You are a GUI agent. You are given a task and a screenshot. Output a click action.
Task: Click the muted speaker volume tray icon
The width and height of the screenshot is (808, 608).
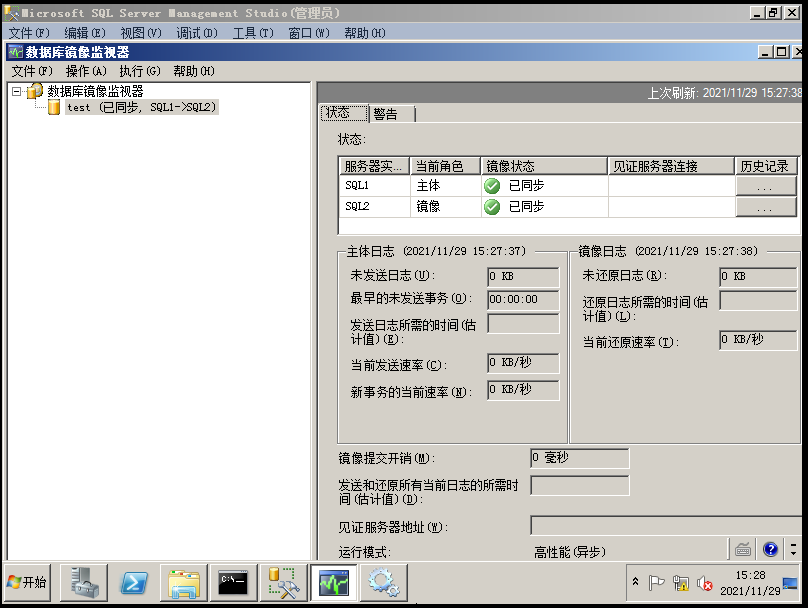[x=704, y=583]
